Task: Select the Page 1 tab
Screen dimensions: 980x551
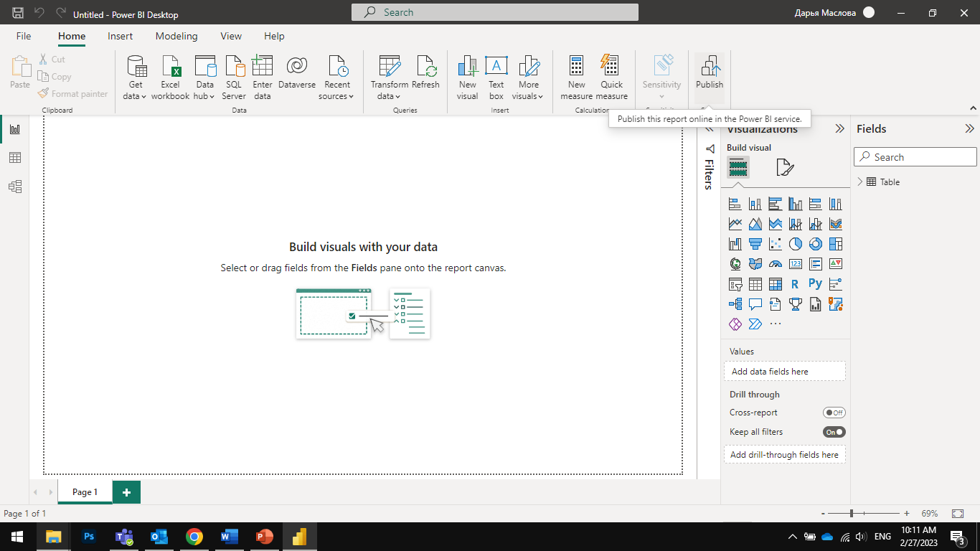Action: 85,492
